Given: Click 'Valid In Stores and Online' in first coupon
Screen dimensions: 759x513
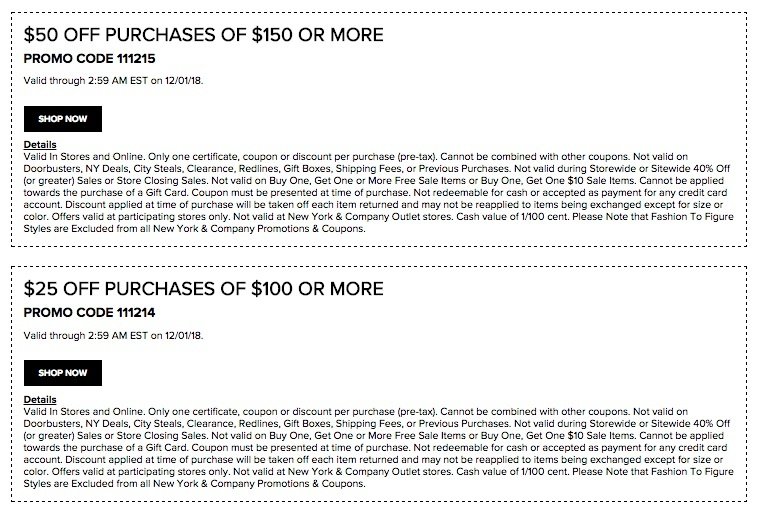Looking at the screenshot, I should [83, 157].
